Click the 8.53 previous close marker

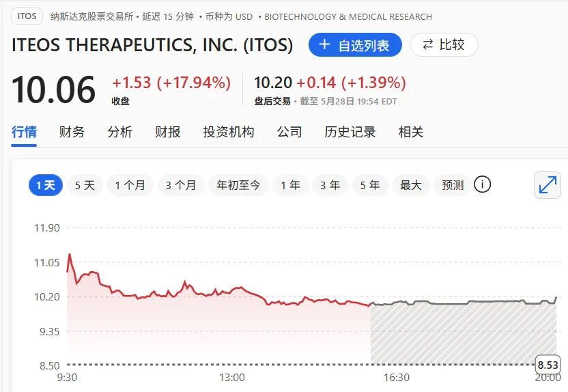[548, 364]
